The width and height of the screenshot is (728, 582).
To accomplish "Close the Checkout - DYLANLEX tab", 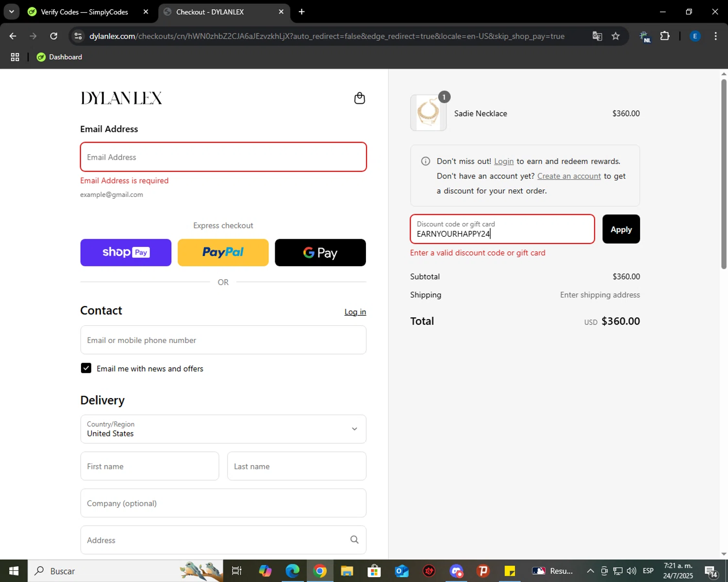I will (x=281, y=12).
